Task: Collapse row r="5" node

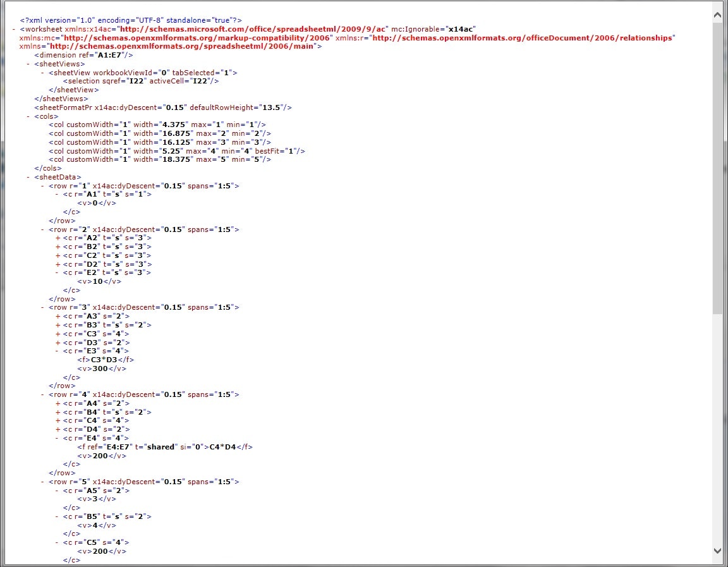Action: click(43, 482)
